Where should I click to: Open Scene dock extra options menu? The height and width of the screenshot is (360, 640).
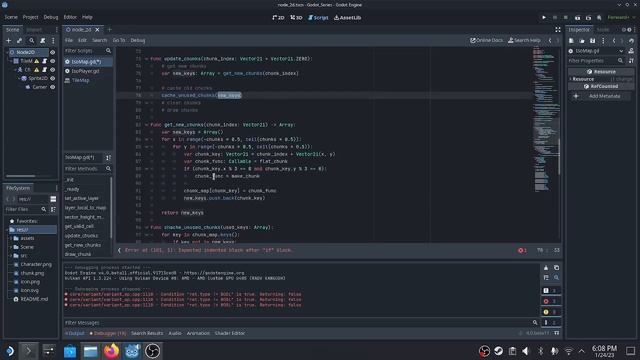tap(53, 40)
